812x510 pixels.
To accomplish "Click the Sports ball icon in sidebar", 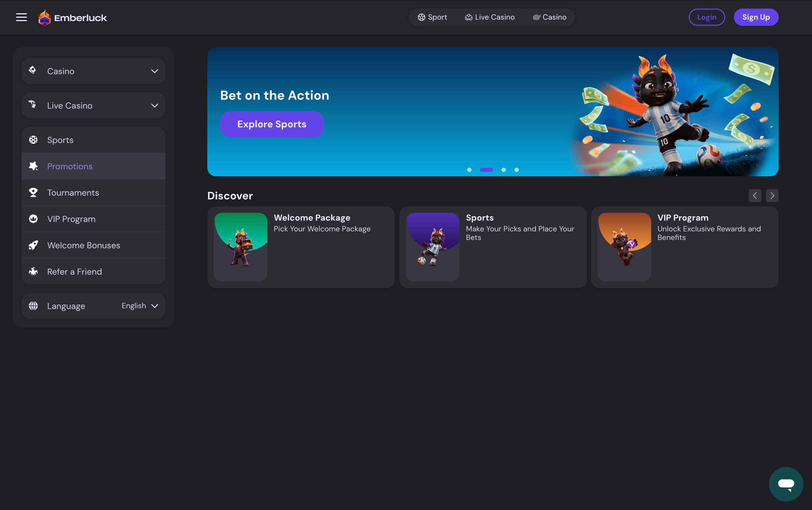I will pyautogui.click(x=33, y=140).
